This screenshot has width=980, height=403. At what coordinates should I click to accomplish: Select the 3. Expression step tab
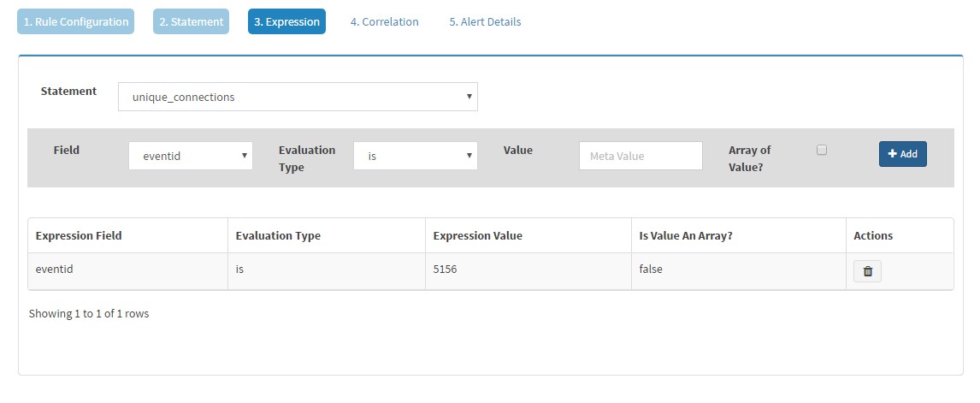point(286,21)
